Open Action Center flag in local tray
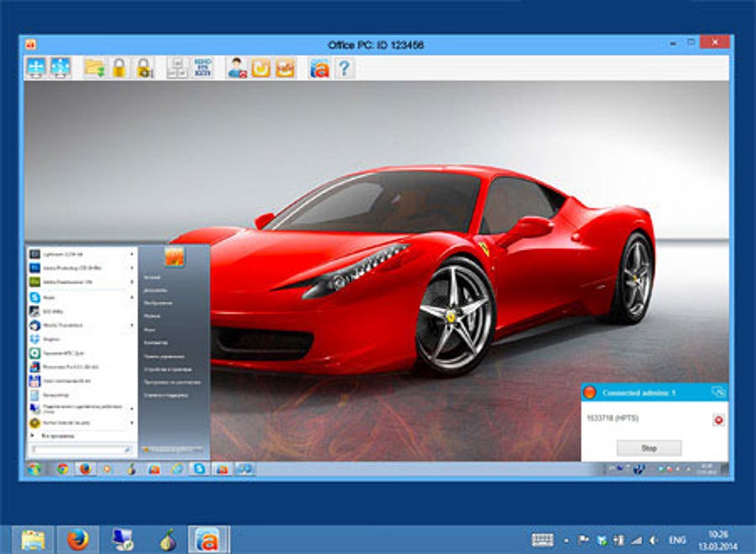Image resolution: width=756 pixels, height=554 pixels. [583, 540]
